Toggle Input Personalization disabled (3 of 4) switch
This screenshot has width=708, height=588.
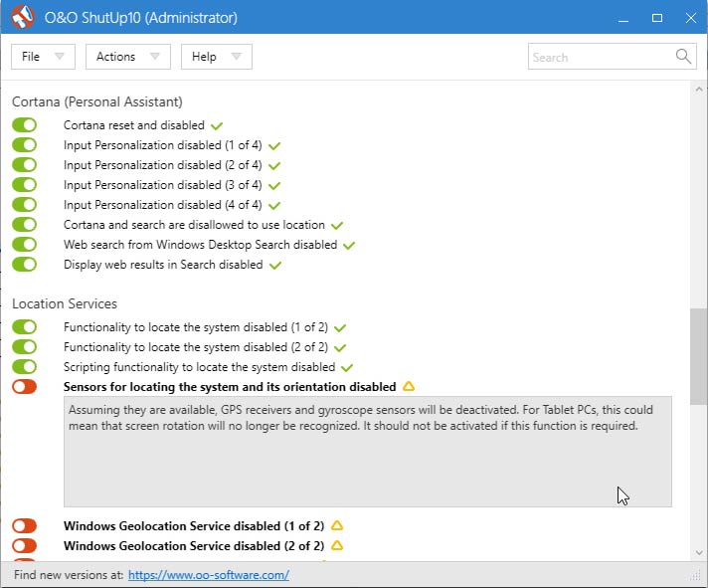pos(25,185)
